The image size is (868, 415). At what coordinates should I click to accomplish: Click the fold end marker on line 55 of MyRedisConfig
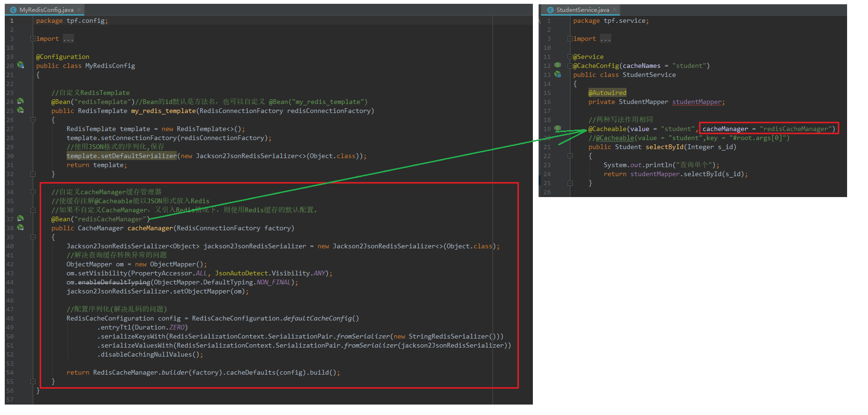33,381
